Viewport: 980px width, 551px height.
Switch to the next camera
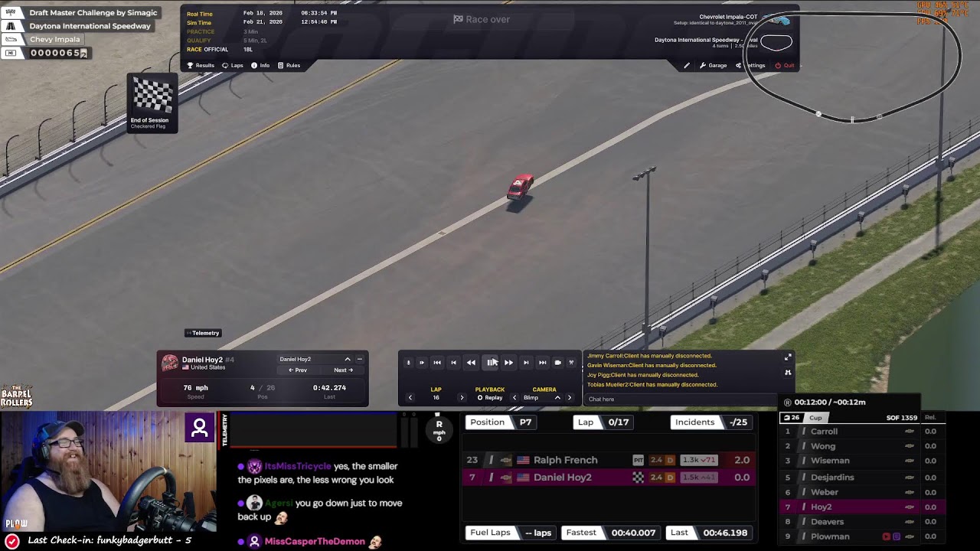tap(570, 398)
